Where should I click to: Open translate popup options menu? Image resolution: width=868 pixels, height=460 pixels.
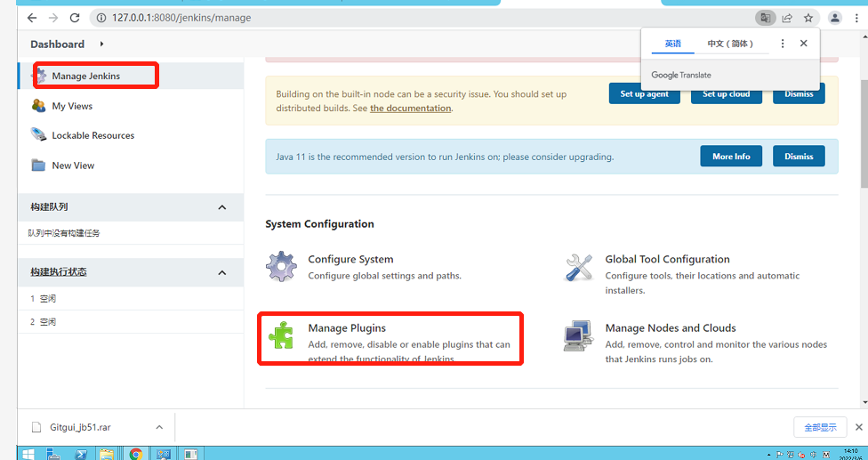coord(783,44)
